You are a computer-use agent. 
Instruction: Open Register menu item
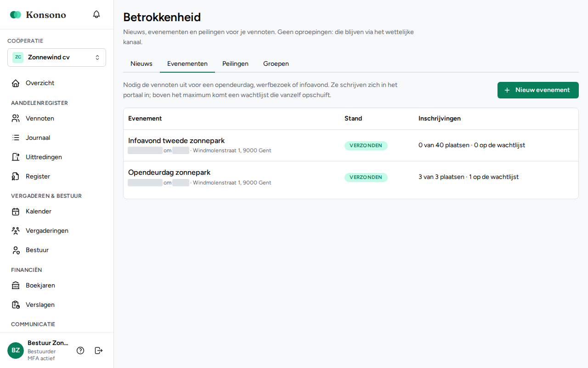[x=57, y=177]
